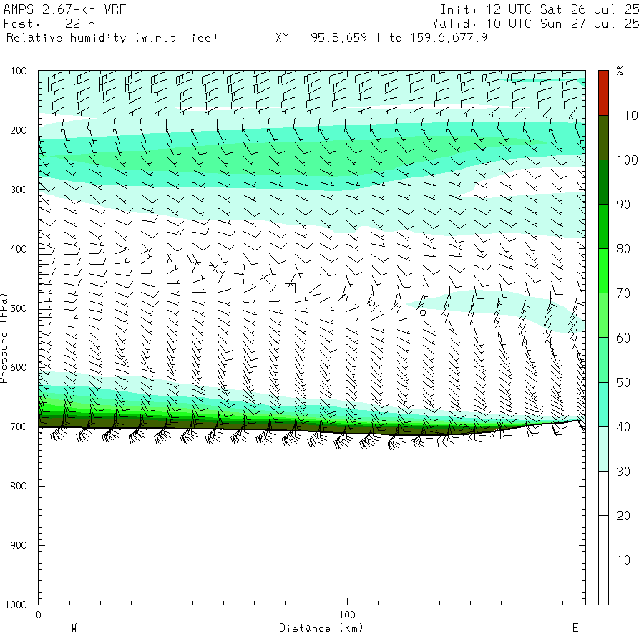Click the colorbar value label 30

[x=623, y=472]
